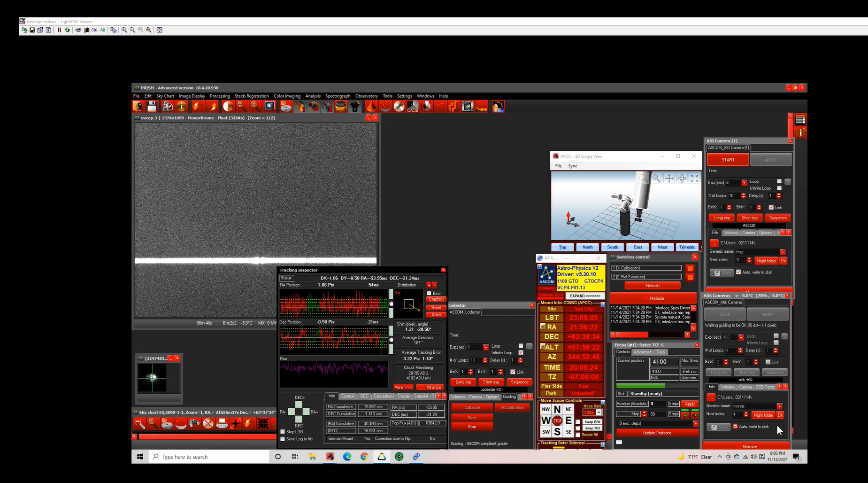868x483 pixels.
Task: Switch to the Calculations tab in Tracking Inspector
Action: click(x=384, y=396)
